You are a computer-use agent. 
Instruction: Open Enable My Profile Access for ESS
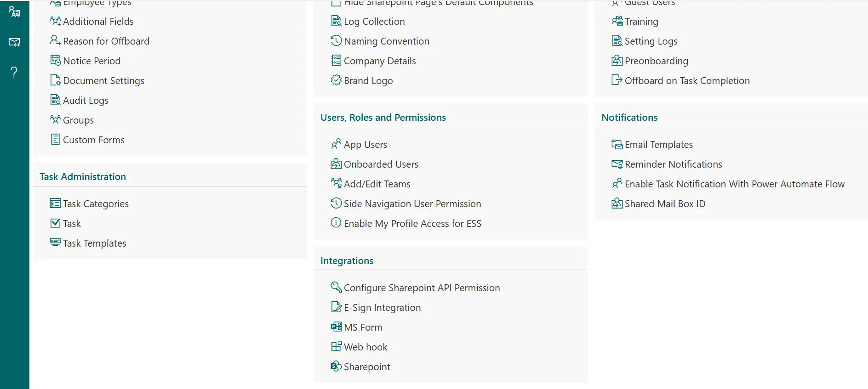412,224
